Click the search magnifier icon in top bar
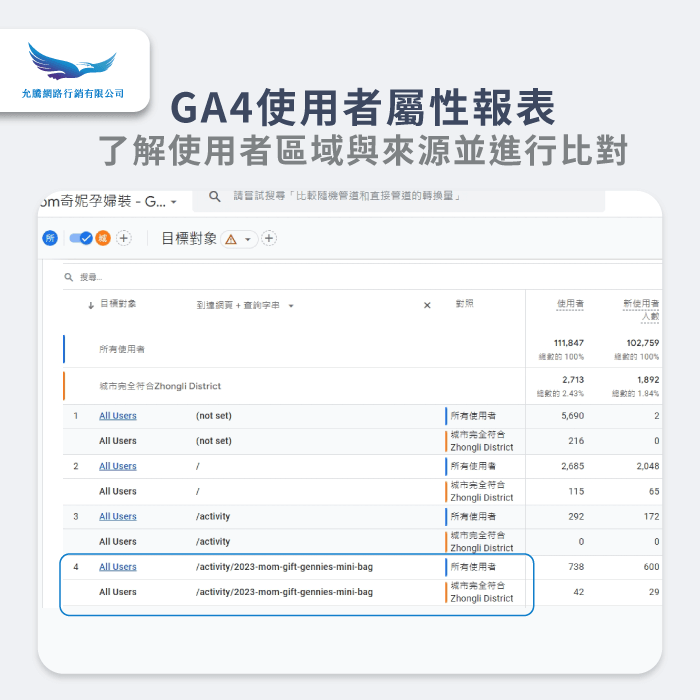 coord(214,197)
